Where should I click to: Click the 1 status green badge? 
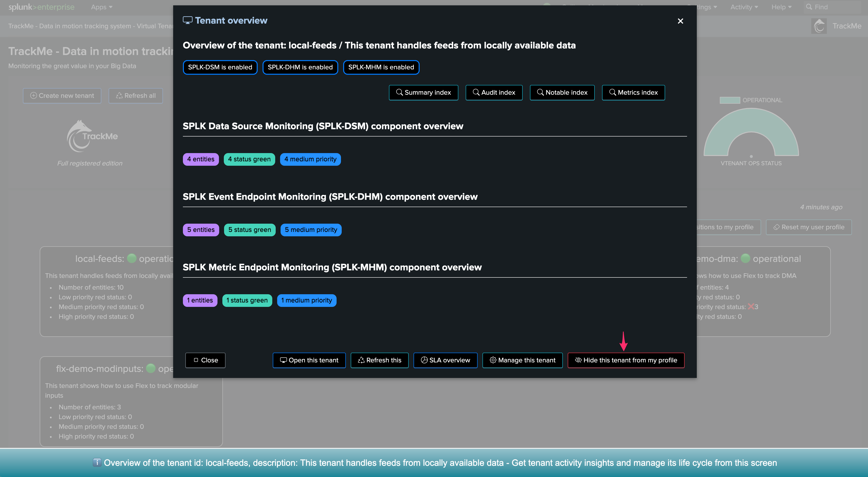pos(247,300)
